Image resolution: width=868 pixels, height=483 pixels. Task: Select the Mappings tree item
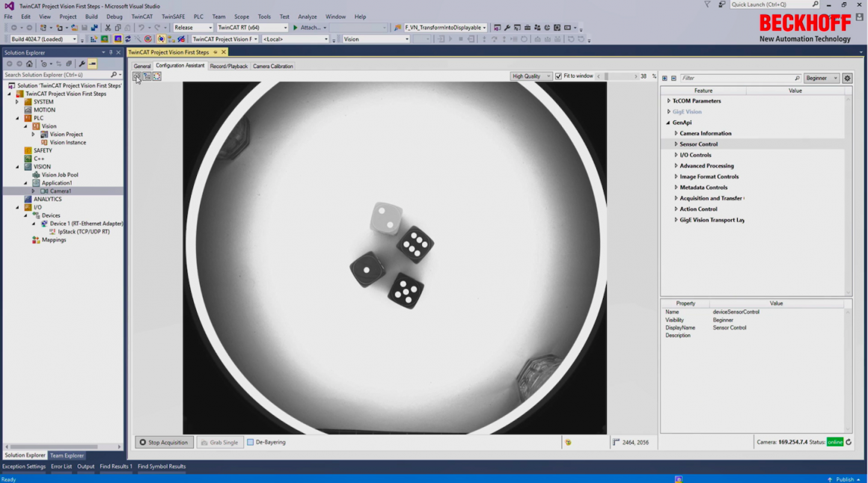(54, 240)
